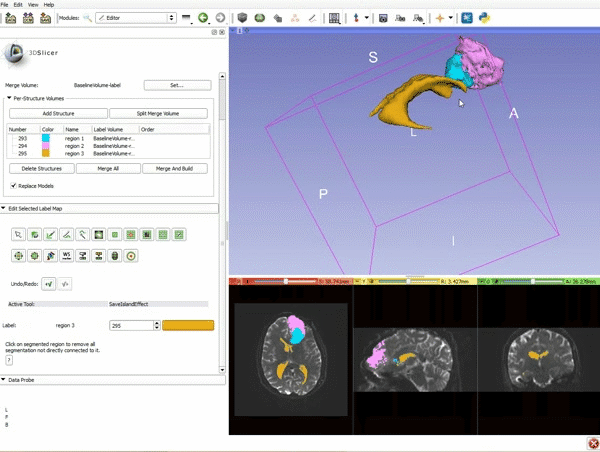Expand the Data Probe section
This screenshot has width=600, height=452.
click(x=4, y=380)
